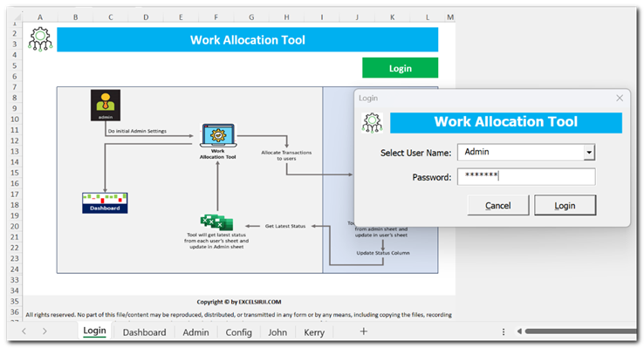Click the previous sheet navigation arrow
The width and height of the screenshot is (644, 348).
(x=24, y=331)
